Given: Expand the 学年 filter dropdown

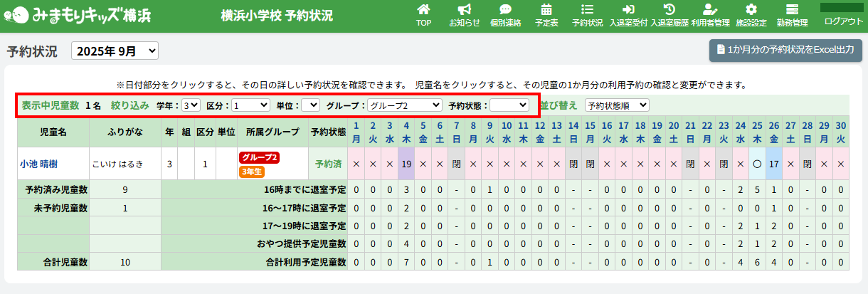Looking at the screenshot, I should tap(191, 105).
